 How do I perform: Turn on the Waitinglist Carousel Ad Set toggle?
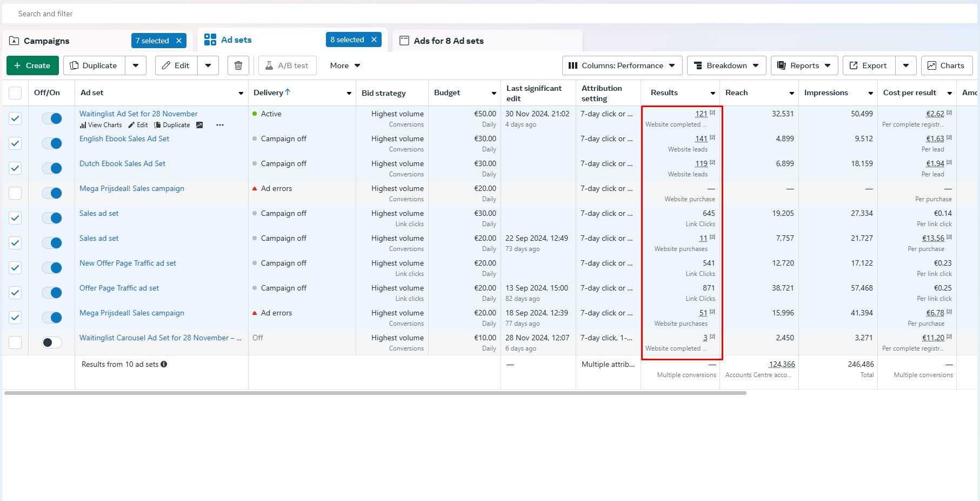[52, 342]
